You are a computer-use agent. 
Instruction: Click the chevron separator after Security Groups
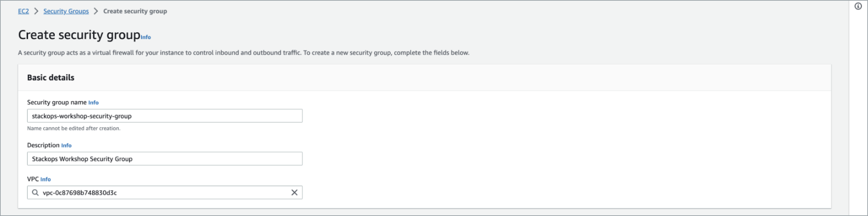pyautogui.click(x=95, y=11)
